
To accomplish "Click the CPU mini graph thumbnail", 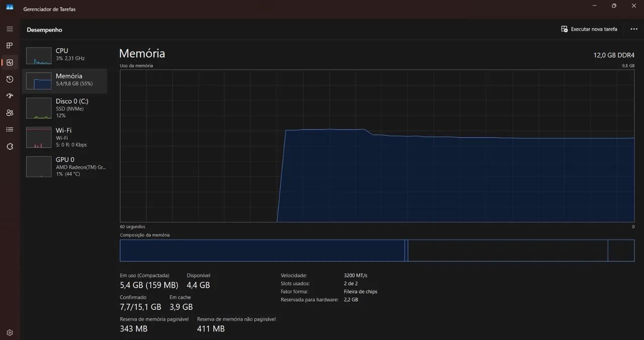I will [39, 56].
